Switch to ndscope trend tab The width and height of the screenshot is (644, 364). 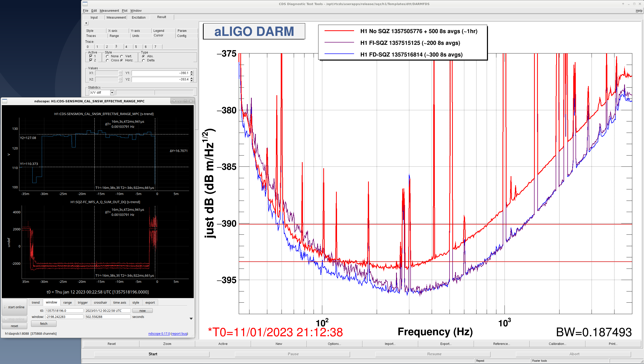(36, 303)
